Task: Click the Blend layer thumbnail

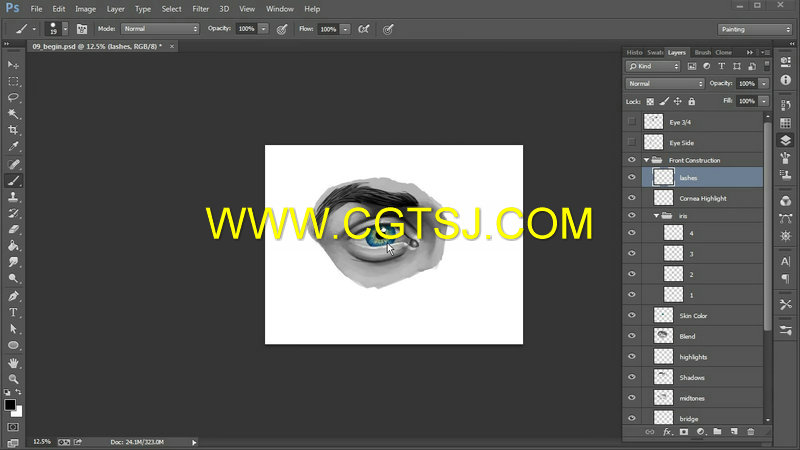Action: (x=663, y=336)
